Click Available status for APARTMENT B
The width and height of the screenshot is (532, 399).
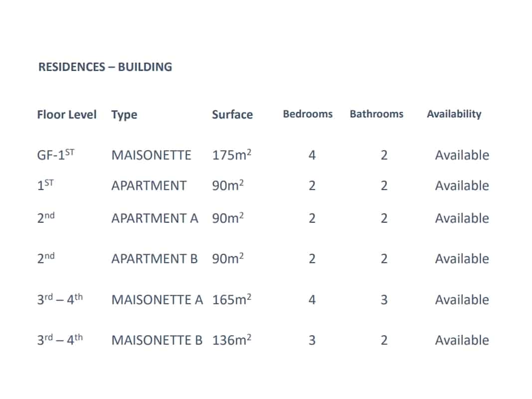[x=462, y=259]
